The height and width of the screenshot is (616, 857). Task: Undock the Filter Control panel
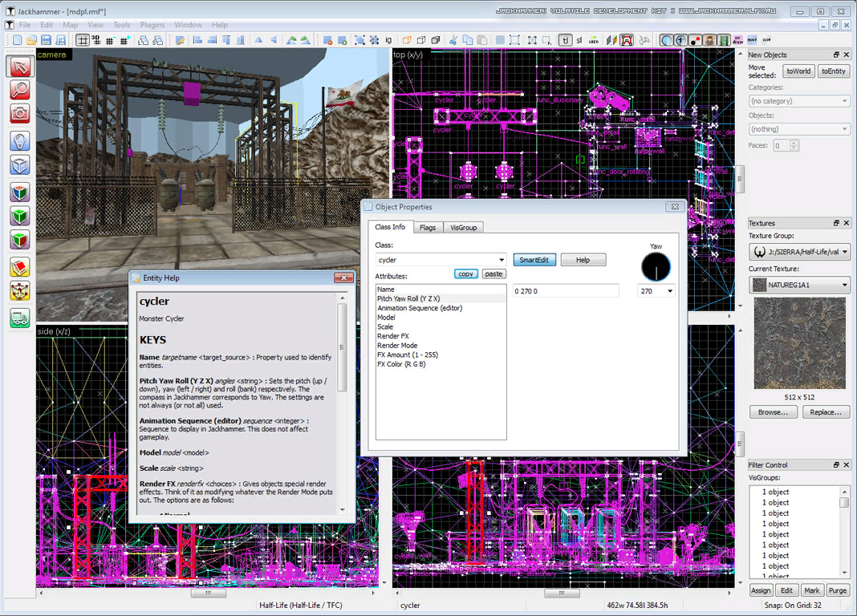pos(835,464)
